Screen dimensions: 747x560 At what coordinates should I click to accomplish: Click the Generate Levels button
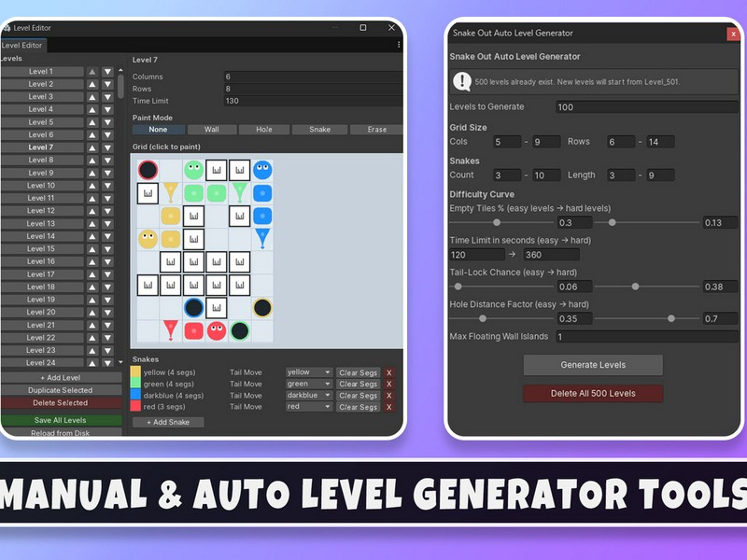pos(593,365)
